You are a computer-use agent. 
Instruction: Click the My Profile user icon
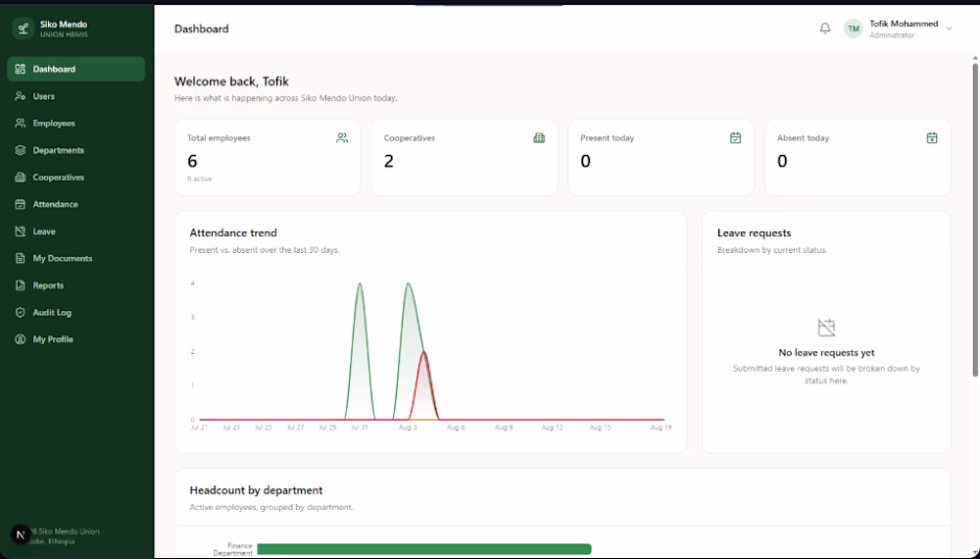[20, 339]
